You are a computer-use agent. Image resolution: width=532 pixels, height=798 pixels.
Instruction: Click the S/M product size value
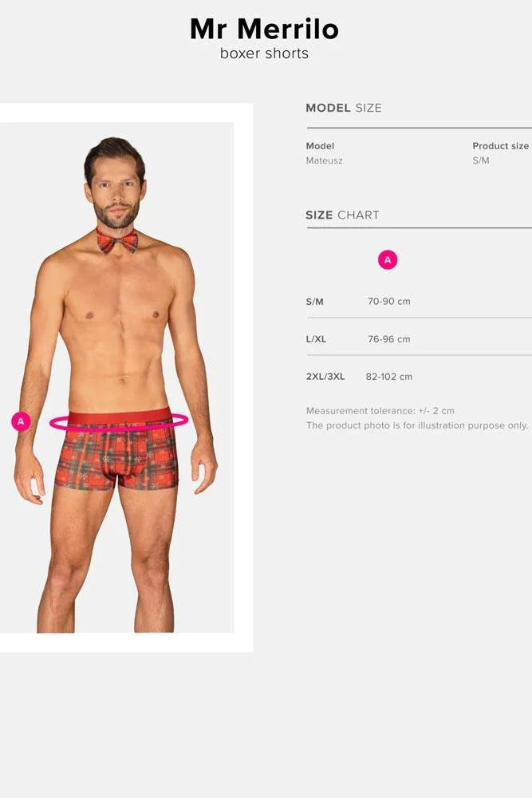coord(481,160)
